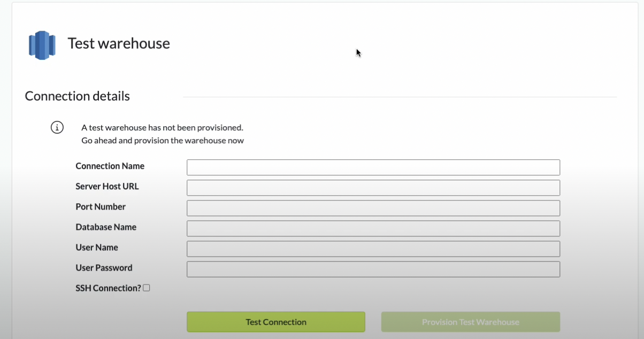
Task: Click the User Password label
Action: coord(104,268)
